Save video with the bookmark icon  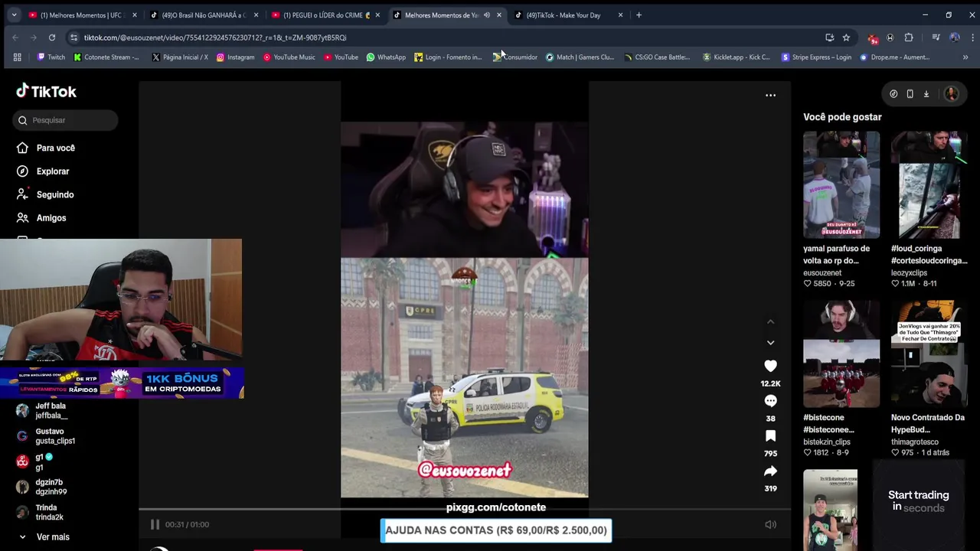pyautogui.click(x=770, y=436)
